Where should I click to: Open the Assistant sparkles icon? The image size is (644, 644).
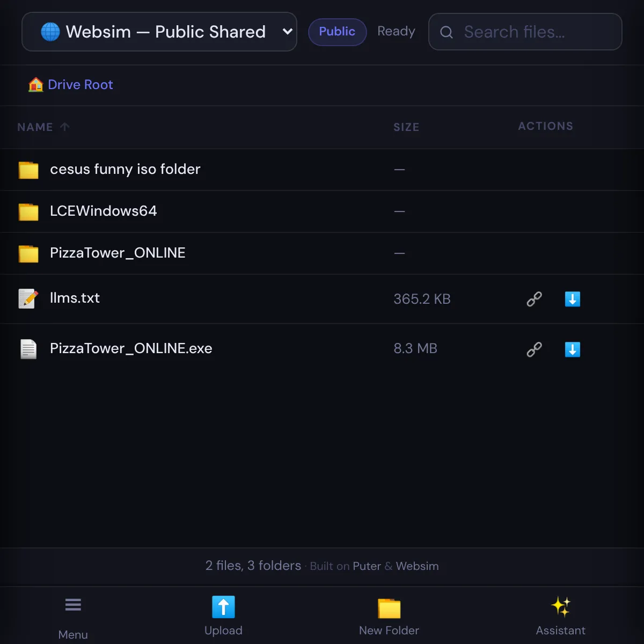[560, 607]
